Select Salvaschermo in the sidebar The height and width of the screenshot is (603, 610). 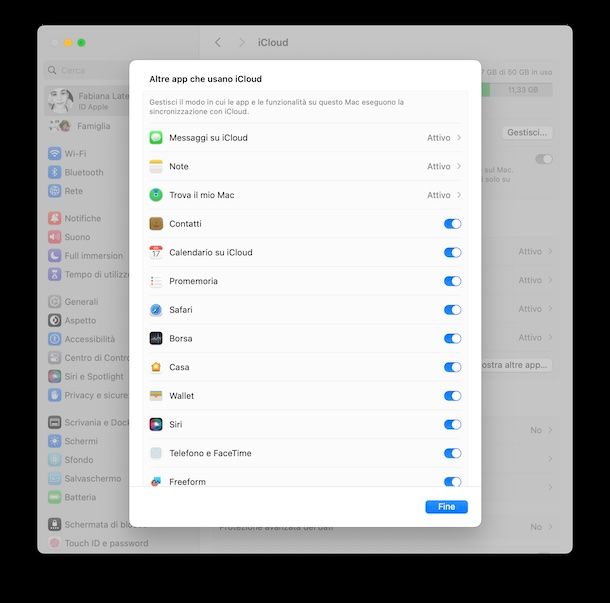point(85,479)
